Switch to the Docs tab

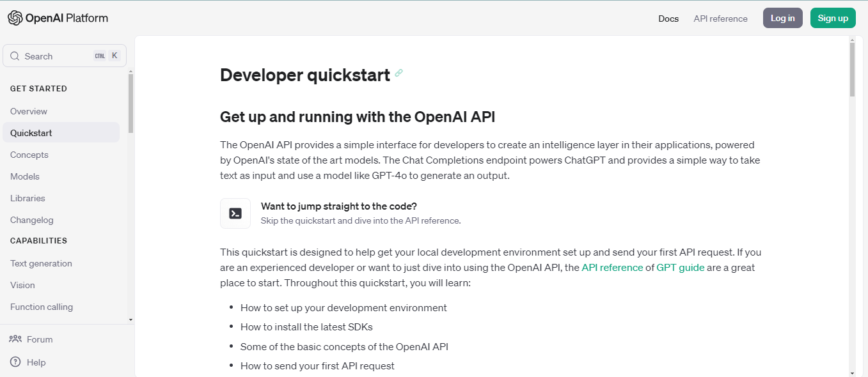(x=668, y=19)
